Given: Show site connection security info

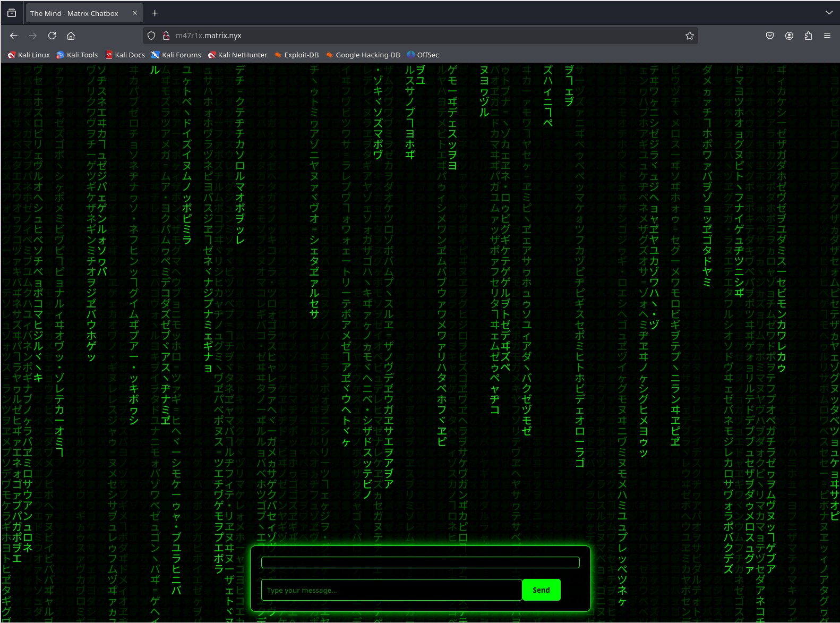Looking at the screenshot, I should tap(166, 36).
